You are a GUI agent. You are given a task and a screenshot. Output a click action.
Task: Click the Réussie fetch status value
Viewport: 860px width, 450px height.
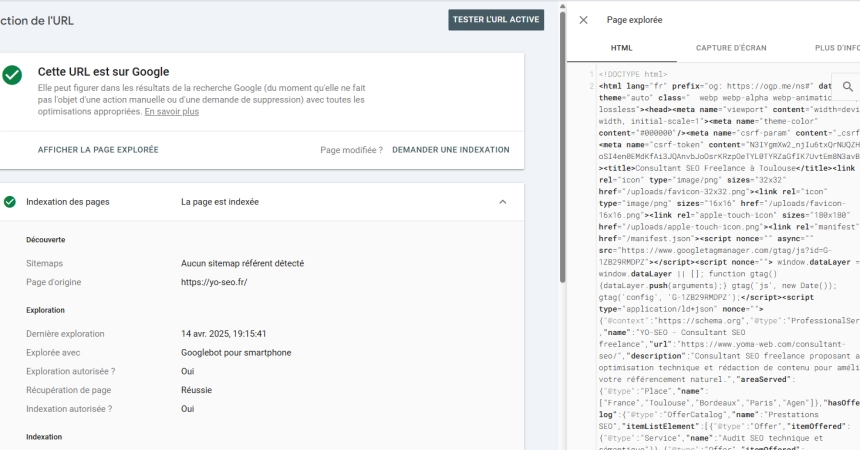pos(196,390)
